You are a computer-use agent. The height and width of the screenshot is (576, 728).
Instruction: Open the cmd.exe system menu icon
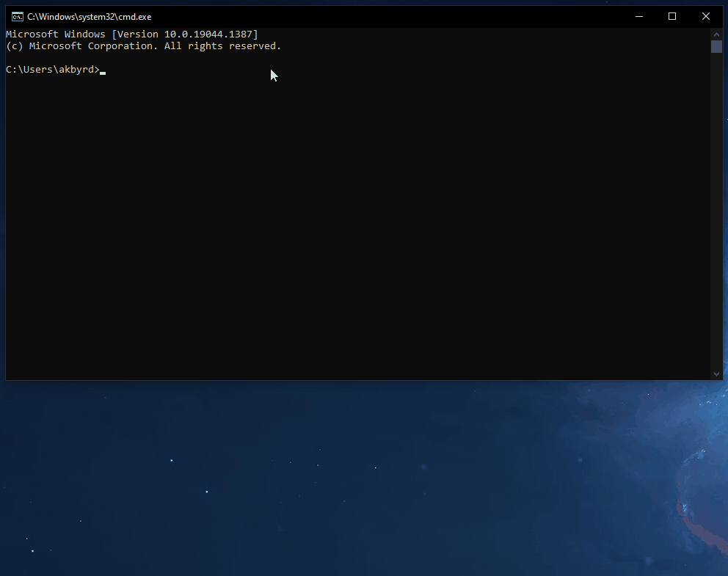tap(17, 17)
